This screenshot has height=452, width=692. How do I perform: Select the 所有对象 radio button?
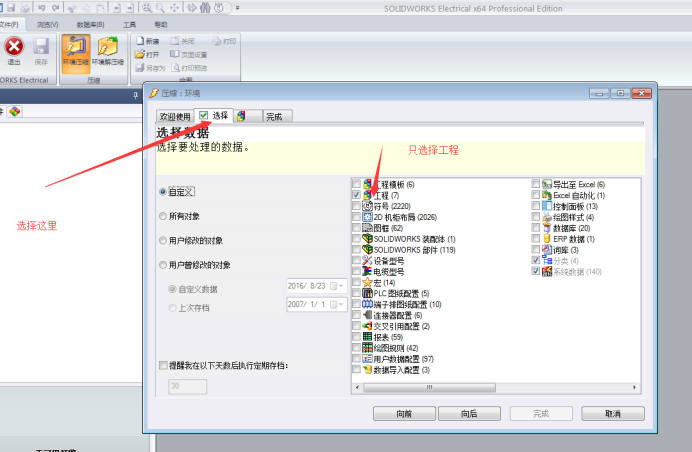click(x=163, y=216)
